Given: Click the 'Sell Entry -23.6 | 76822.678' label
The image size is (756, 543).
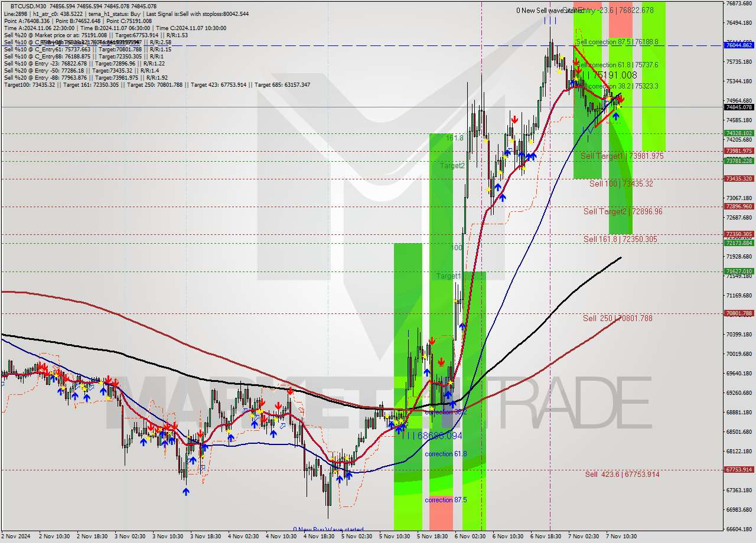Looking at the screenshot, I should coord(608,10).
